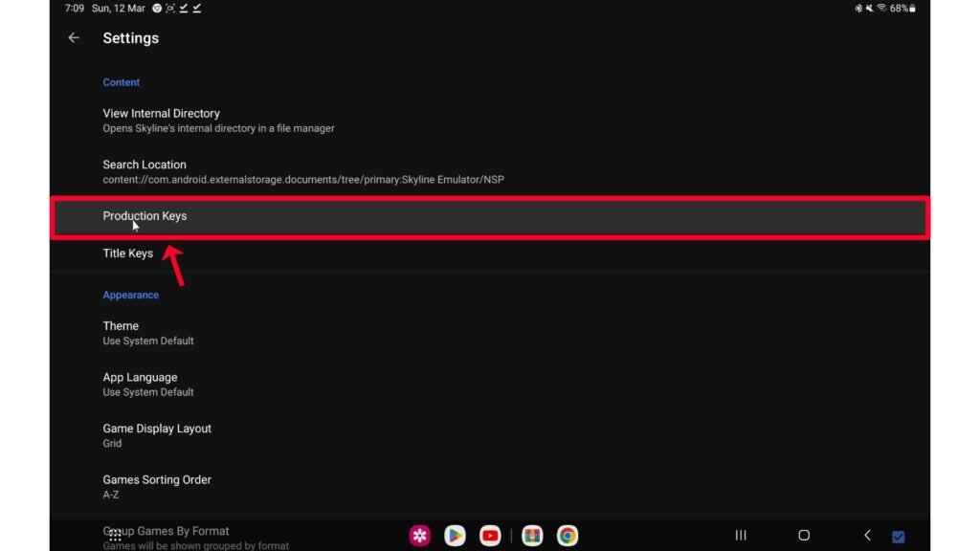Launch the pink flower Gallery app

coord(419,536)
